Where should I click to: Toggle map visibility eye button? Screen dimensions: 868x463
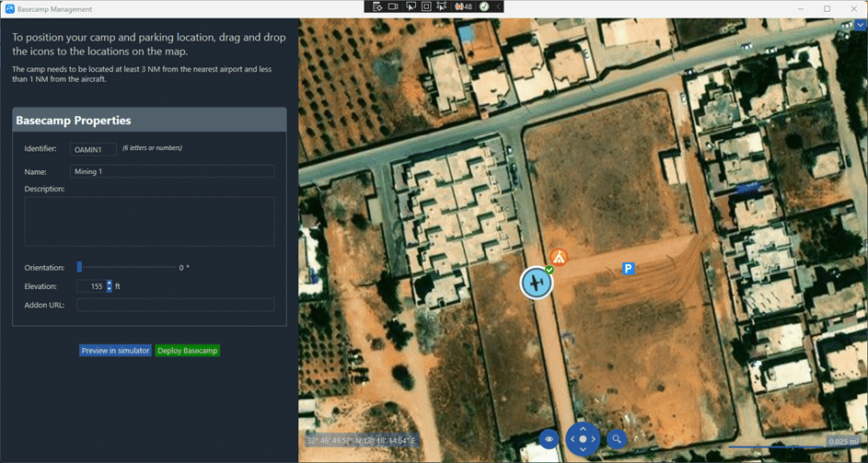549,439
